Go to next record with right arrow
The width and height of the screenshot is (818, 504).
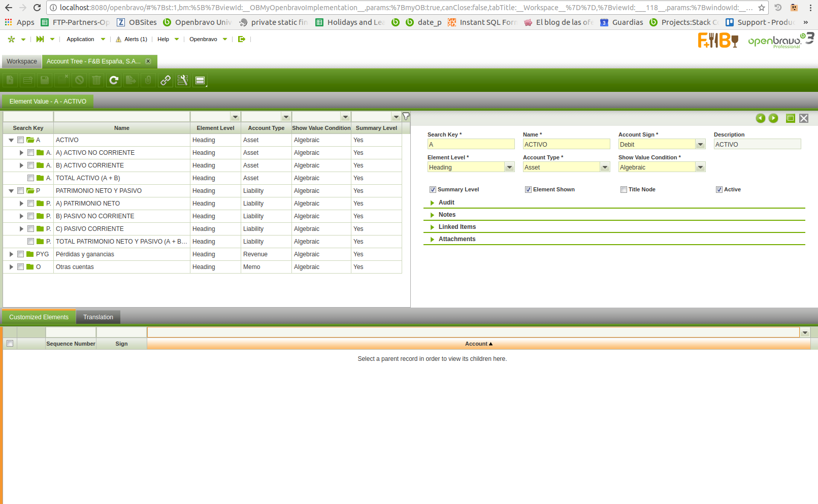[x=773, y=118]
